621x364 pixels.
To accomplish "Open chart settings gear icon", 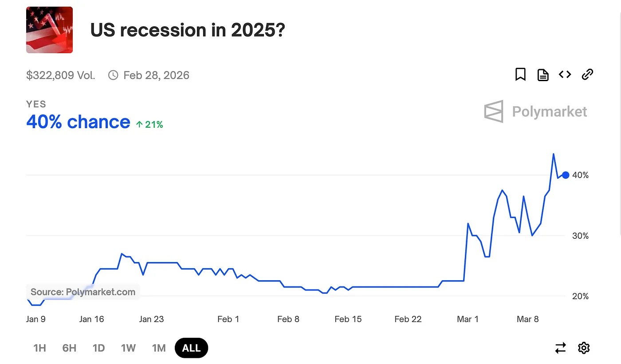I will point(584,348).
